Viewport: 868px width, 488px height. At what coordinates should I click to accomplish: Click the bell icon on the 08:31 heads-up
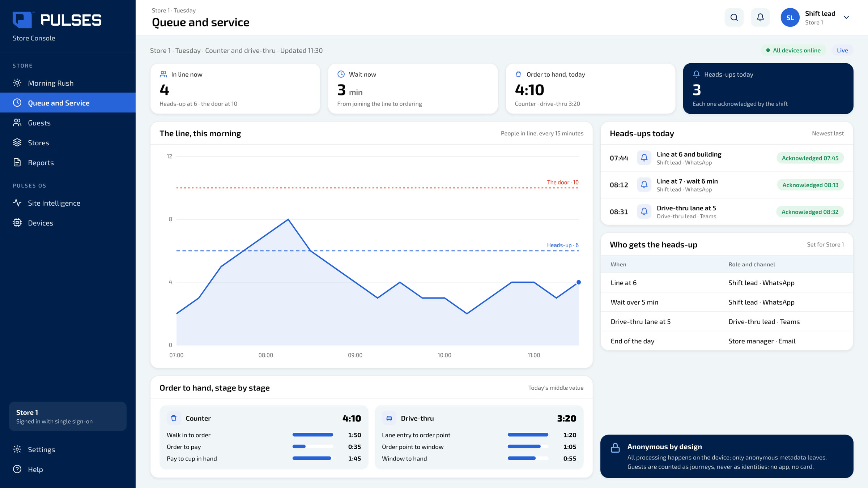coord(644,211)
